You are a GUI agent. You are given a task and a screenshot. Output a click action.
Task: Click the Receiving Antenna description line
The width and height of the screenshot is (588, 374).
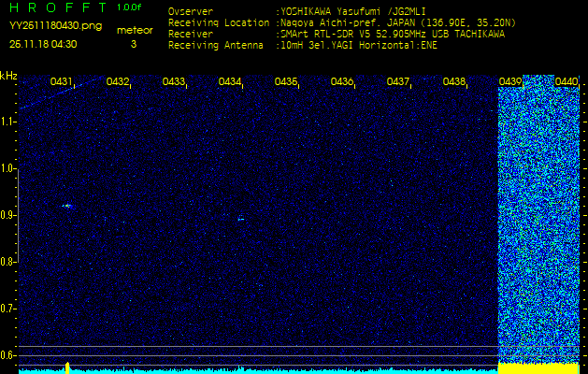point(302,44)
